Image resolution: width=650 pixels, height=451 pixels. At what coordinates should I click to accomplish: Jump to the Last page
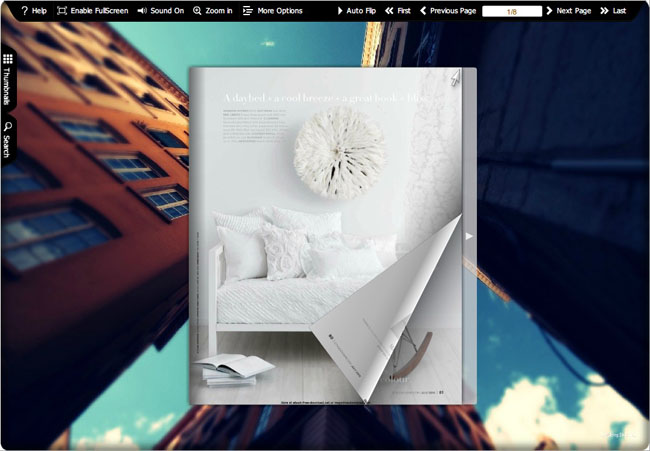coord(613,11)
